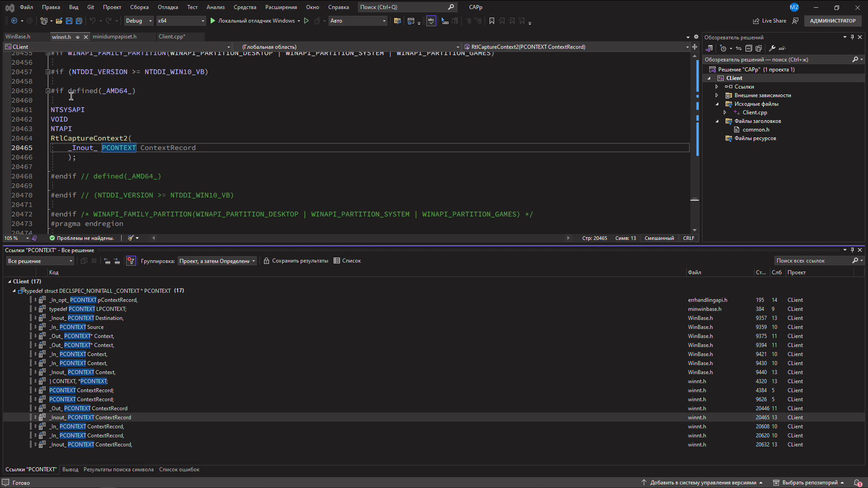Image resolution: width=868 pixels, height=488 pixels.
Task: Switch to the minidumpapiset.h tab
Action: 114,37
